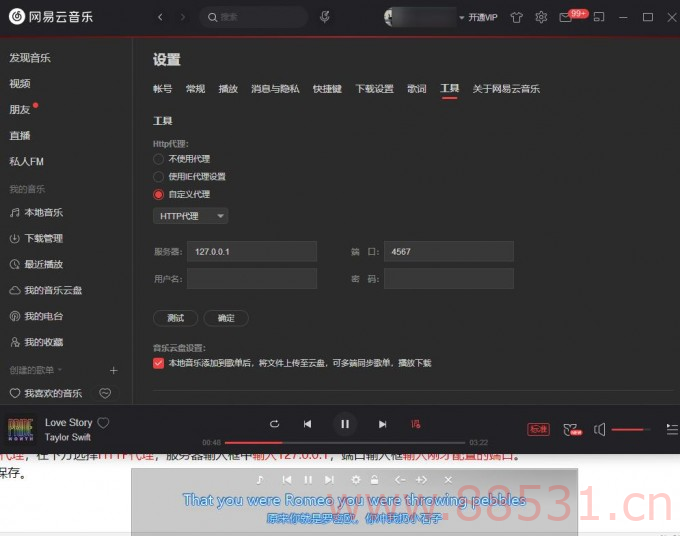Viewport: 680px width, 536px height.
Task: Toggle desktop lyrics 词 icon
Action: point(415,424)
